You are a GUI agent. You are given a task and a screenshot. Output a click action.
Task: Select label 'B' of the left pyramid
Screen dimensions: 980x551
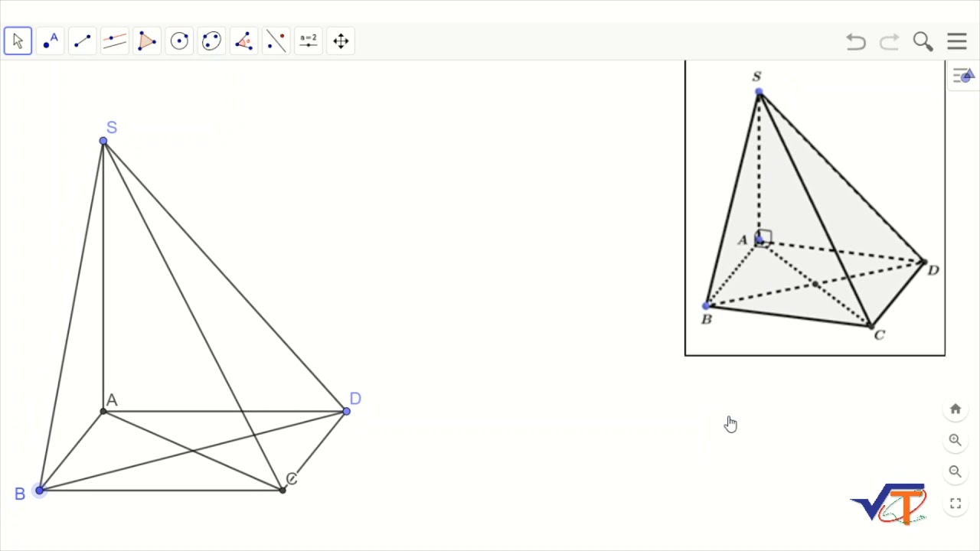[20, 494]
